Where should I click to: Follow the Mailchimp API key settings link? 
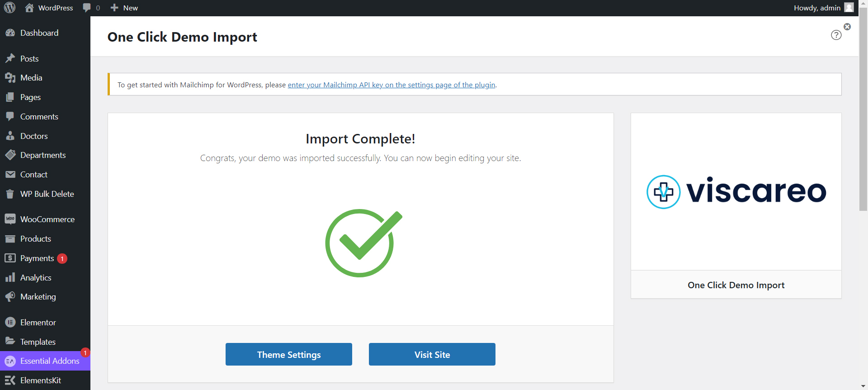tap(392, 85)
